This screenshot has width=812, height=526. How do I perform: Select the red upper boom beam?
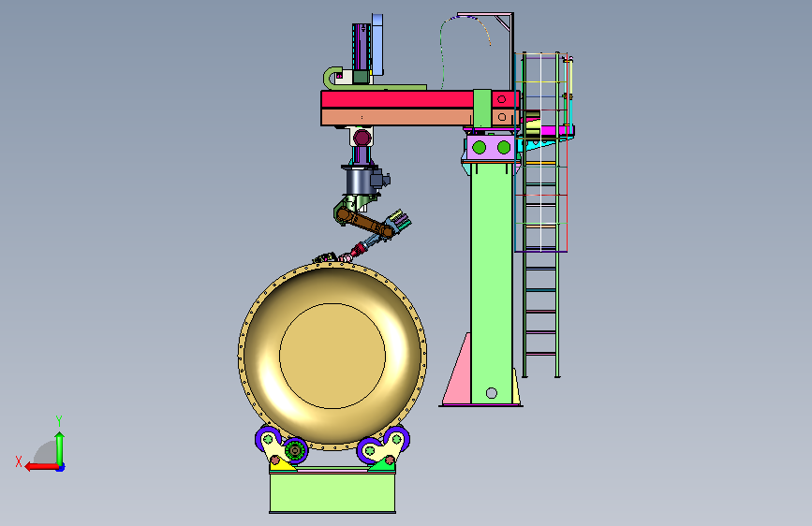click(x=397, y=99)
